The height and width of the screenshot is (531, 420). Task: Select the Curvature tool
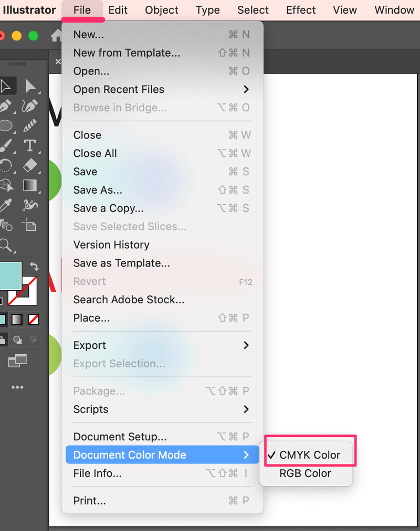pos(30,106)
